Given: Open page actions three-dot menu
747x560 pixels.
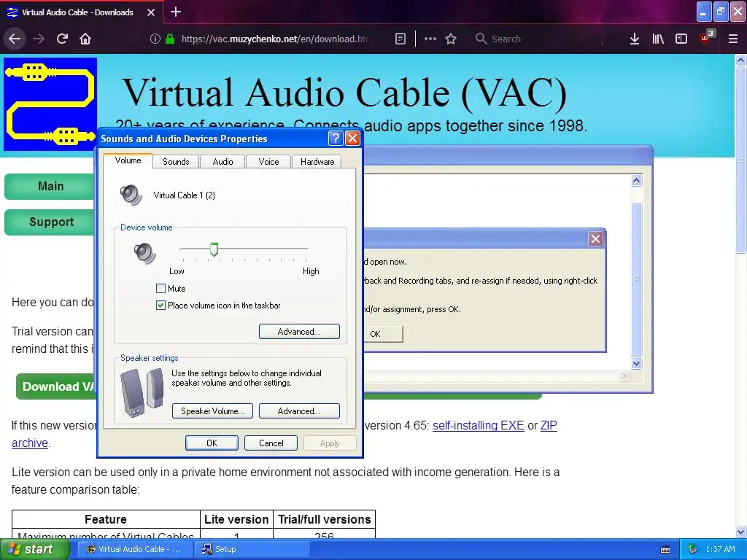Looking at the screenshot, I should pos(430,39).
